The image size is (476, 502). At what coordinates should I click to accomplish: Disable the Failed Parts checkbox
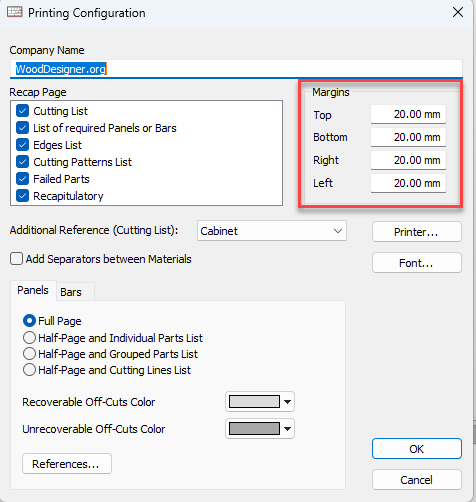coord(22,179)
